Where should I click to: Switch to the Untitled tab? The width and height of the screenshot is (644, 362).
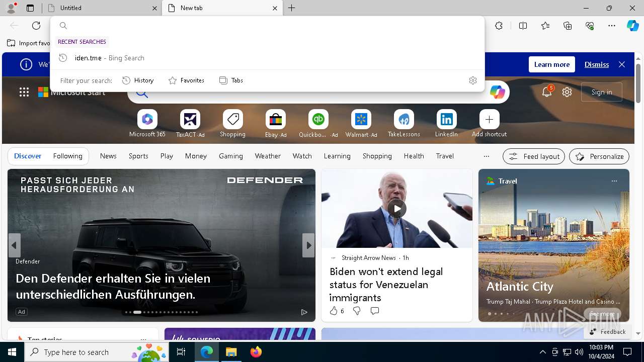tap(101, 8)
